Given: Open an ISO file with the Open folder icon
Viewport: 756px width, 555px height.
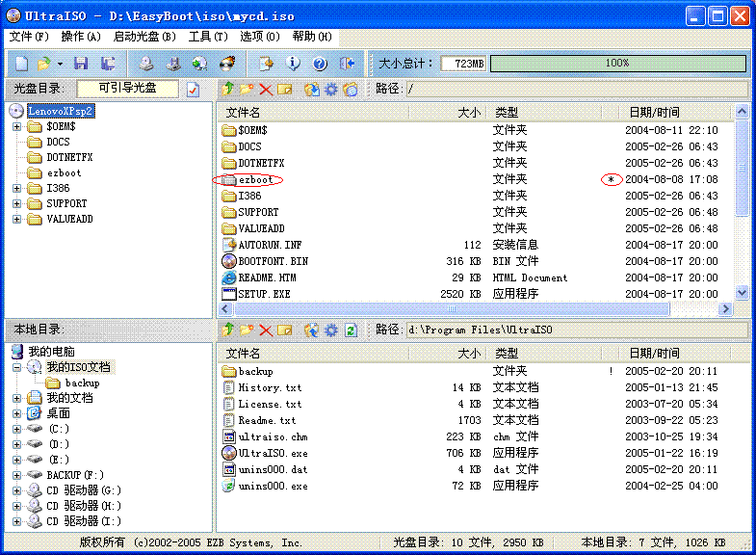Looking at the screenshot, I should tap(44, 64).
